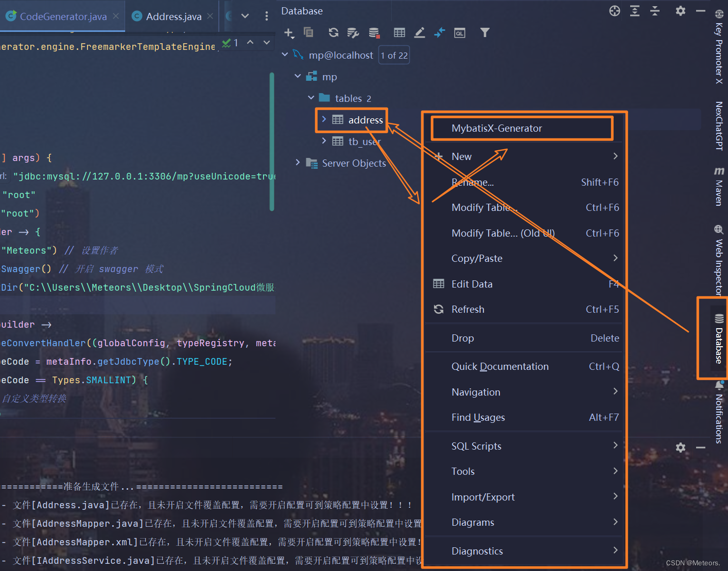This screenshot has width=728, height=571.
Task: Go to next highlighted problem arrow
Action: coord(267,42)
